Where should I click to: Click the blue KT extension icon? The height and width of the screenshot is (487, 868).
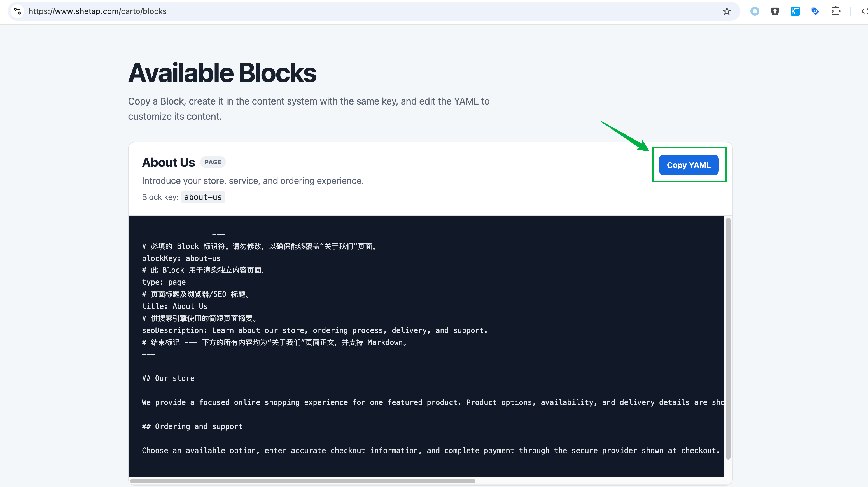[x=795, y=11]
